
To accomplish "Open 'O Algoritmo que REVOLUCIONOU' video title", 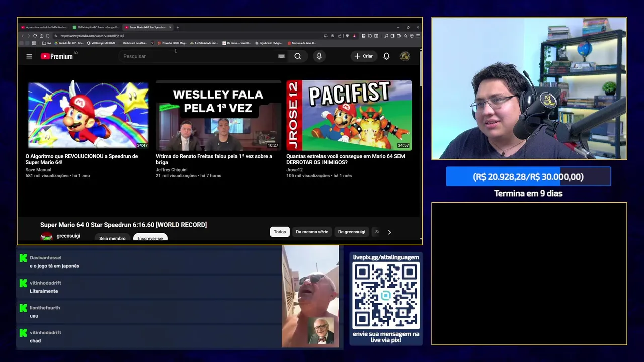I will click(82, 159).
